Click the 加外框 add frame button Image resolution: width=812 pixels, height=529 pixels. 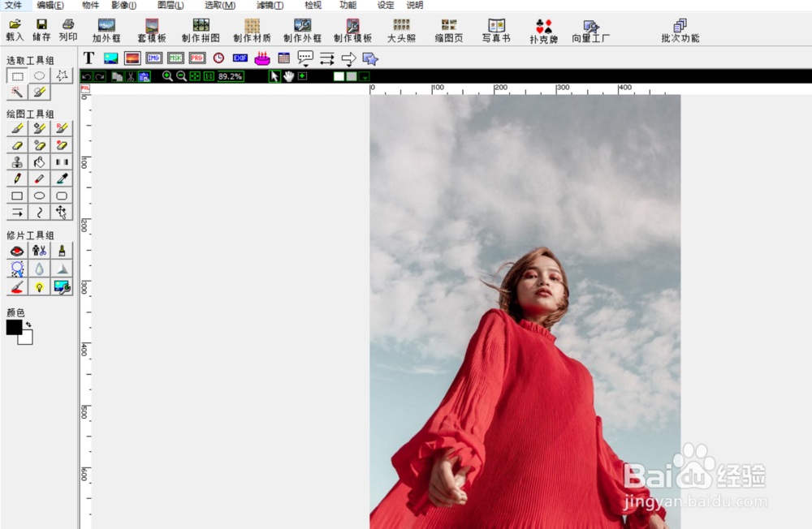(x=106, y=31)
